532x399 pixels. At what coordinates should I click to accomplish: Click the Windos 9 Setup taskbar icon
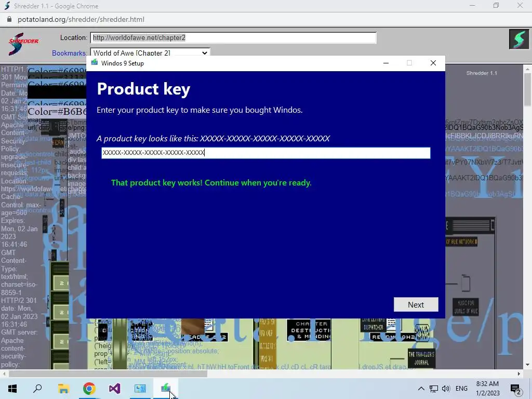pos(166,388)
